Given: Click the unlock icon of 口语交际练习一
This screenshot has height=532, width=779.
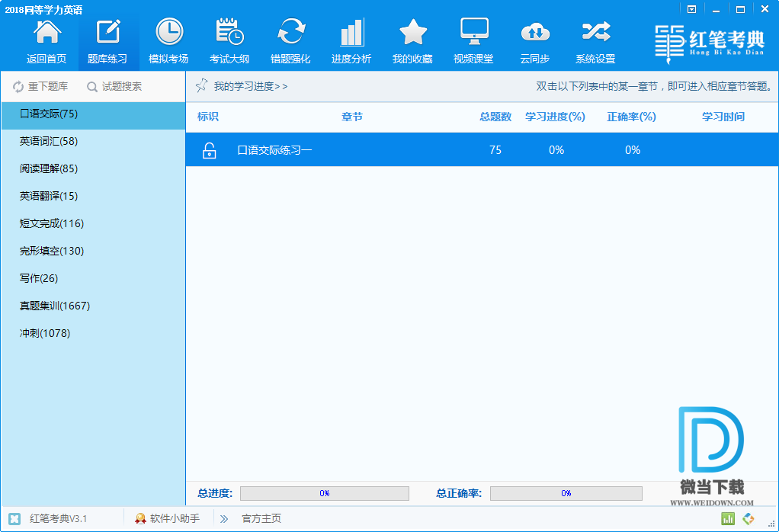Looking at the screenshot, I should pos(209,150).
